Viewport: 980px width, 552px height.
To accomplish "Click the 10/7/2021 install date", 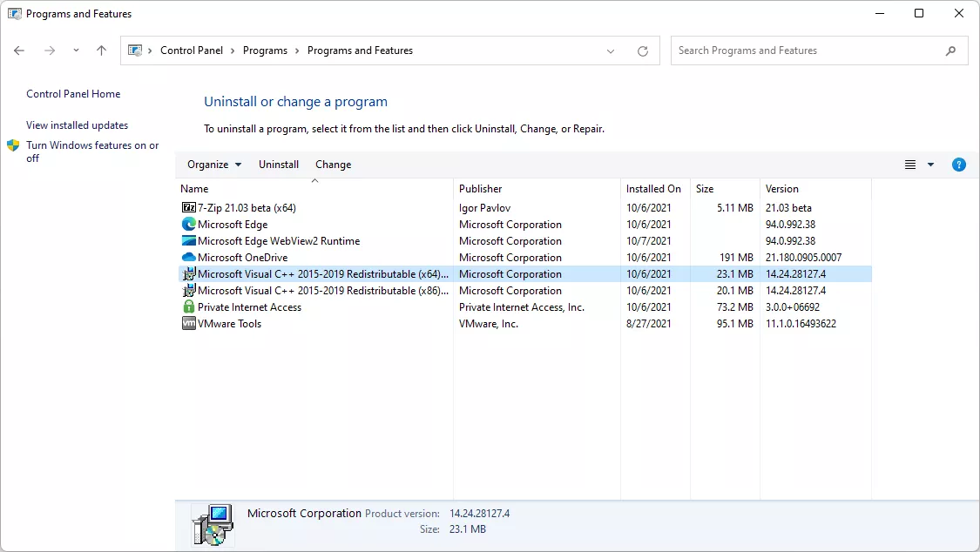I will click(x=649, y=241).
